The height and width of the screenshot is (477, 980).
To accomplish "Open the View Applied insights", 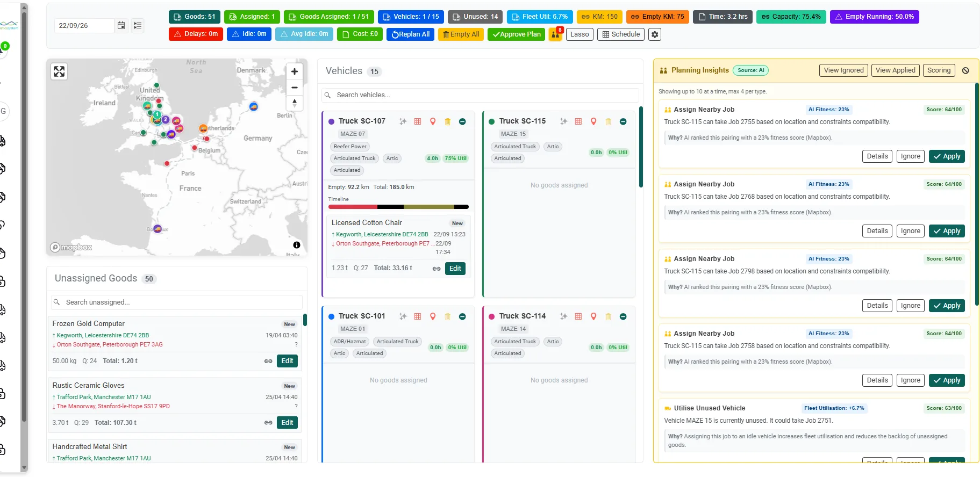I will (x=895, y=70).
